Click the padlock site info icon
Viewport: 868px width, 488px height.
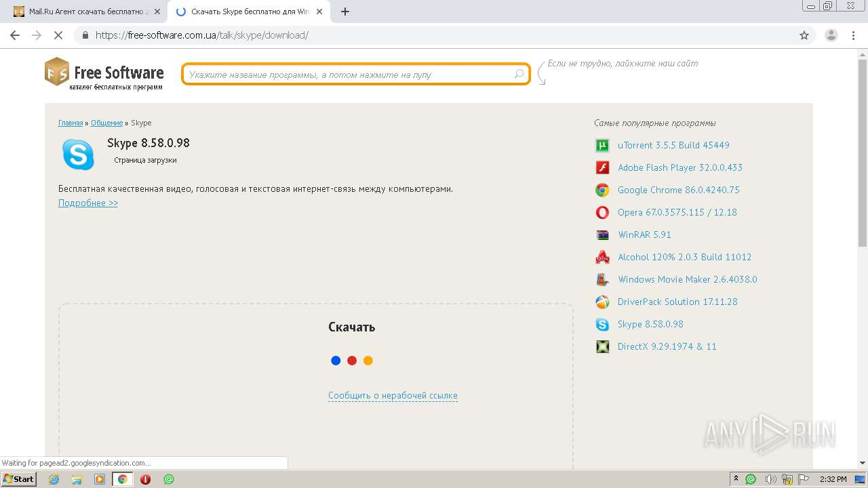point(85,35)
